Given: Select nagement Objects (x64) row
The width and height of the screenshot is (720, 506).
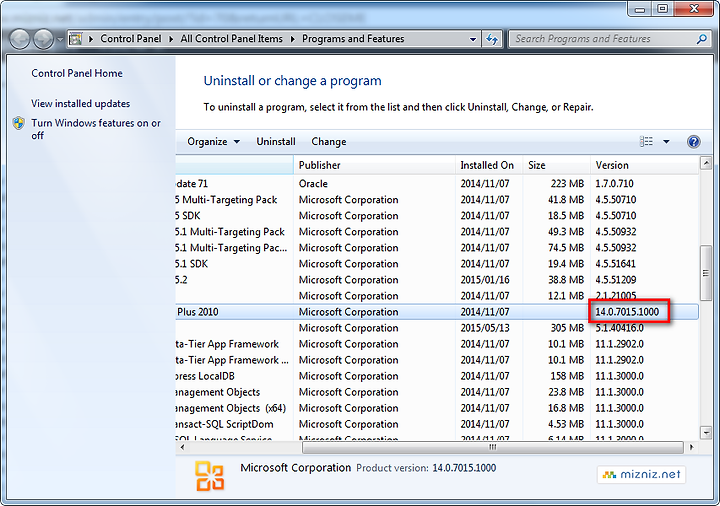Looking at the screenshot, I should tap(437, 408).
